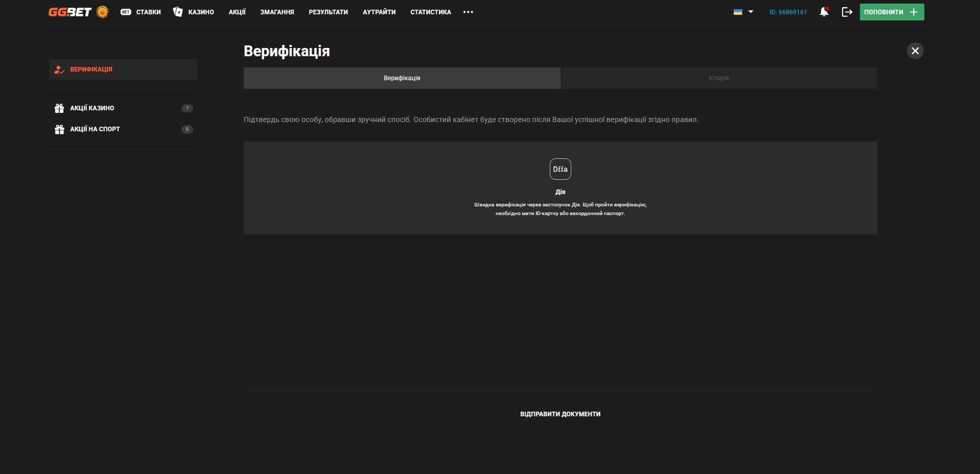
Task: Open Акції казино in sidebar
Action: coord(92,108)
